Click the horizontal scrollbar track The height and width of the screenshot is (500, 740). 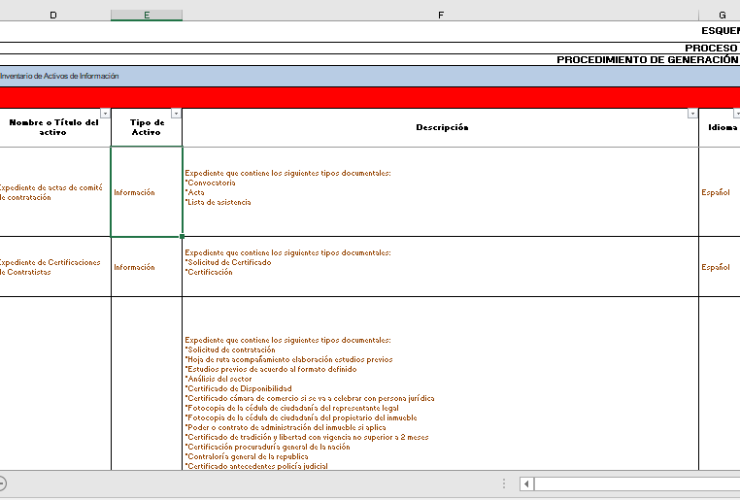pyautogui.click(x=637, y=483)
